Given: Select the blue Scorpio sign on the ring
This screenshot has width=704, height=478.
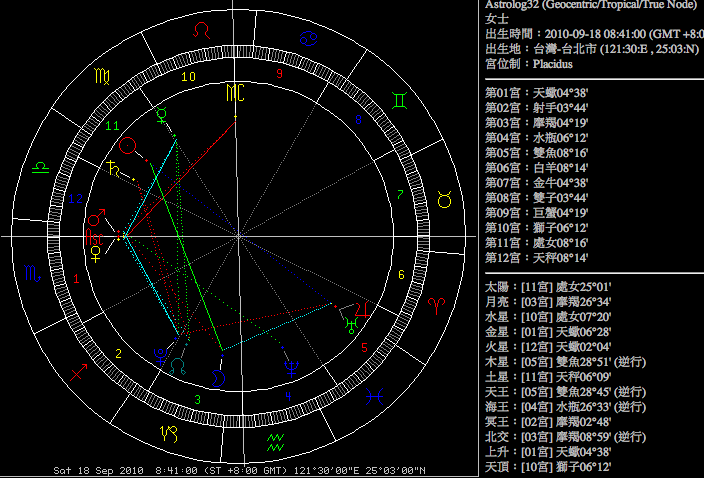Looking at the screenshot, I should (x=32, y=274).
